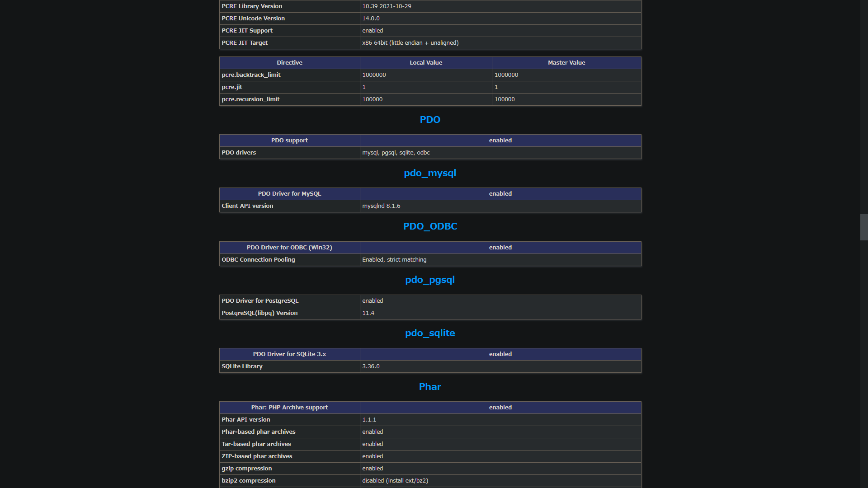Click the PDO section heading link

click(429, 120)
